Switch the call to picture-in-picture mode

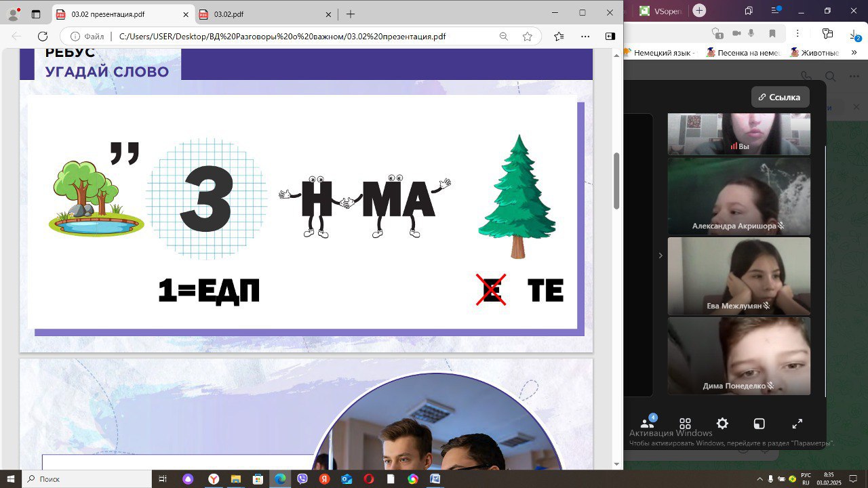coord(759,424)
